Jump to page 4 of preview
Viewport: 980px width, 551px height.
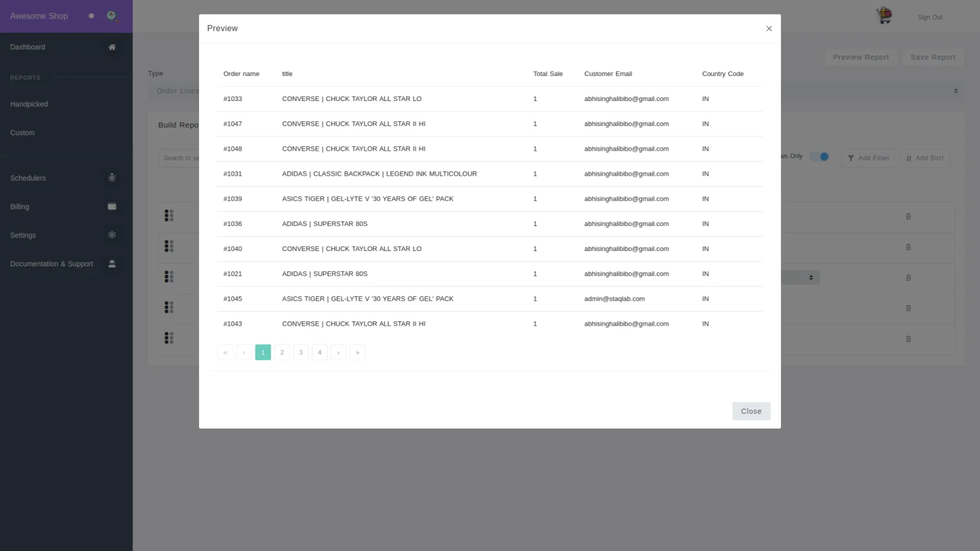tap(320, 353)
